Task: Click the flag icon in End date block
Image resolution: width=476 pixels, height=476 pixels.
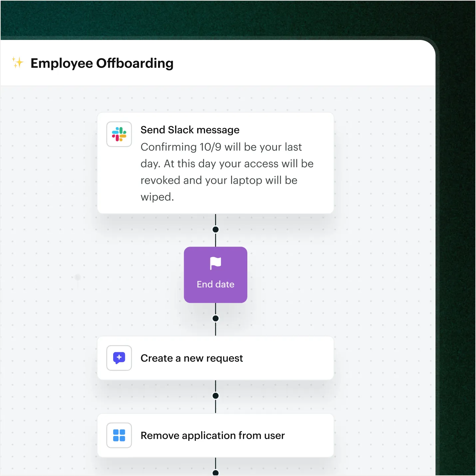Action: [216, 263]
